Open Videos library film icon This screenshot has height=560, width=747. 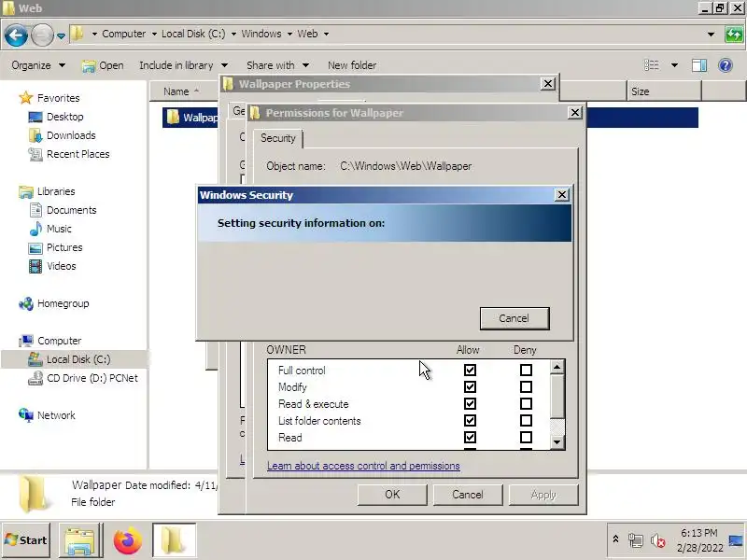tap(35, 266)
